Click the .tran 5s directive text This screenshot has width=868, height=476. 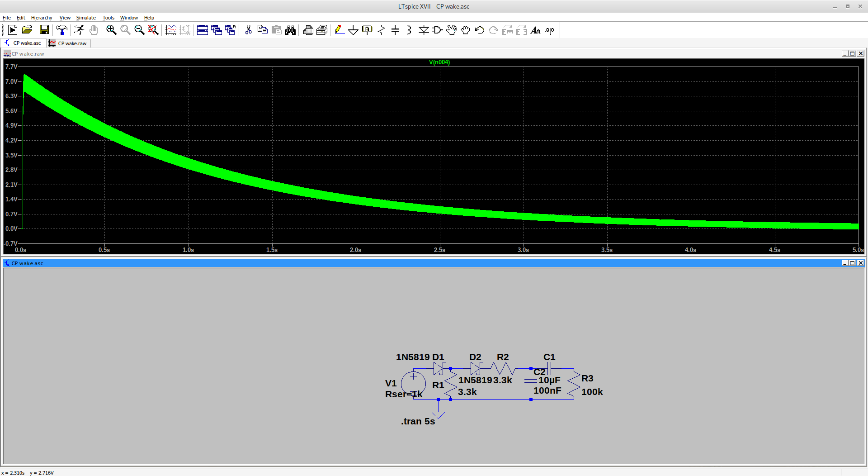click(418, 421)
